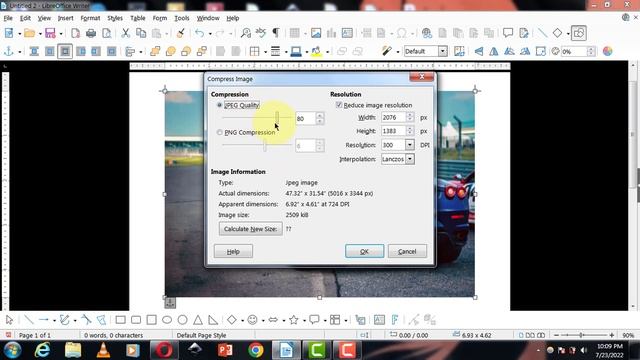Open the Tools menu
The height and width of the screenshot is (360, 640).
[x=182, y=18]
